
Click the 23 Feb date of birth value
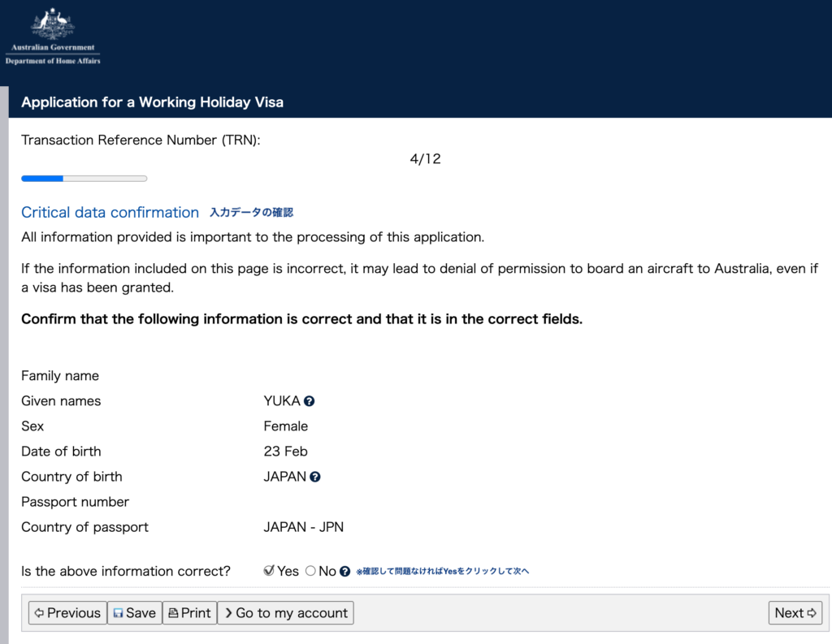285,452
